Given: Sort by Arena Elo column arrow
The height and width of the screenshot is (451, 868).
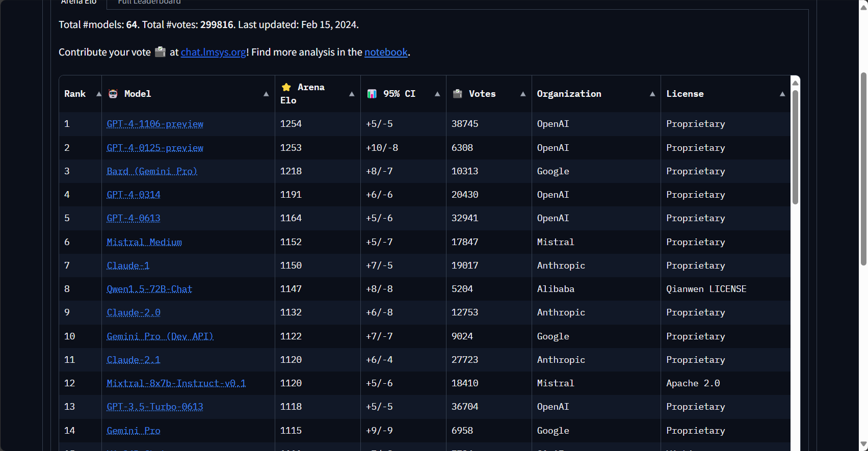Looking at the screenshot, I should tap(351, 94).
